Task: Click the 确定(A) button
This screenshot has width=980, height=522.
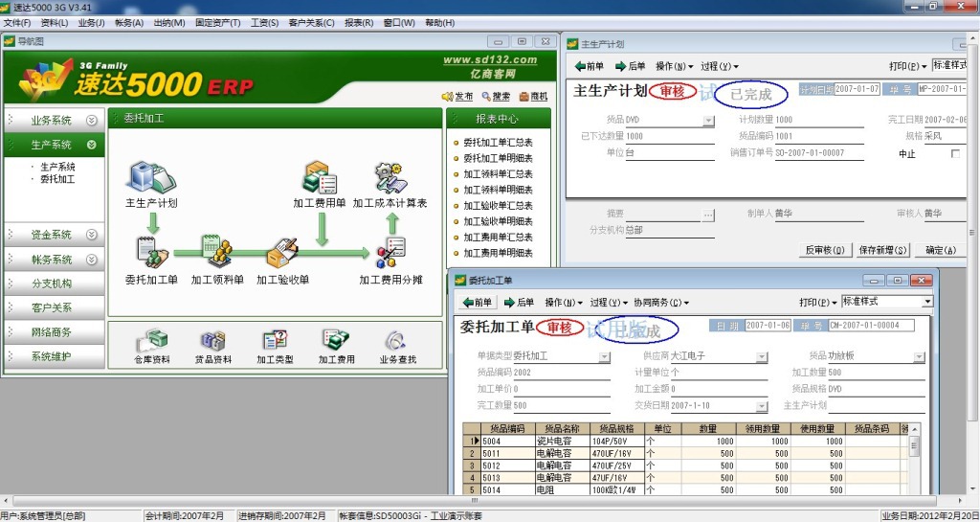Action: [941, 250]
